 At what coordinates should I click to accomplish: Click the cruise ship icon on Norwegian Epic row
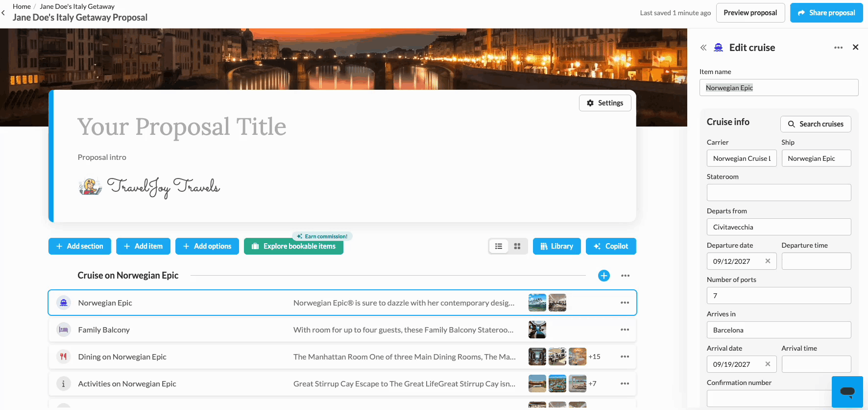64,303
